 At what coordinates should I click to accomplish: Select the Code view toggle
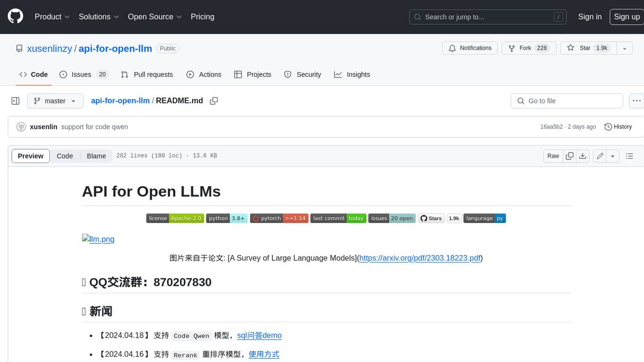pos(65,156)
